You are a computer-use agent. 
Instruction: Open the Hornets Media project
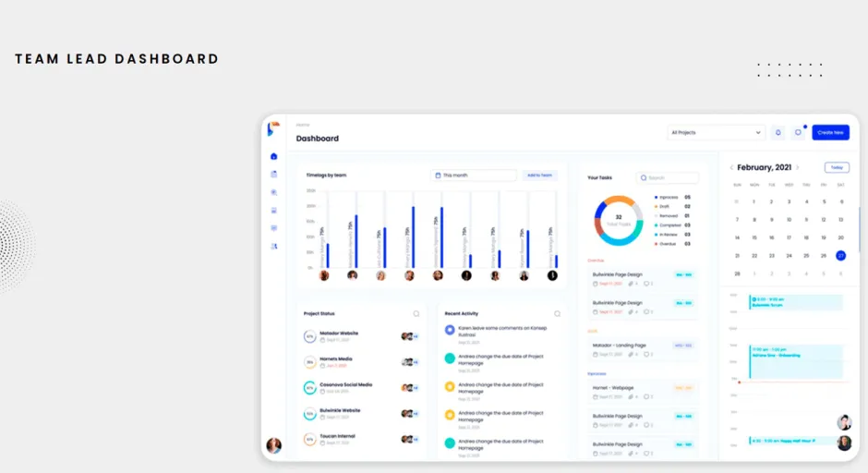(335, 358)
